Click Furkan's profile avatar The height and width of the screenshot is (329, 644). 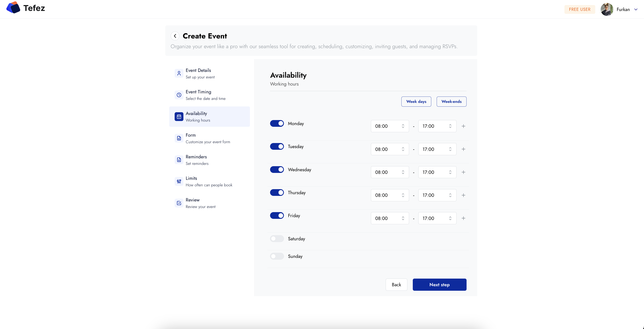click(607, 10)
